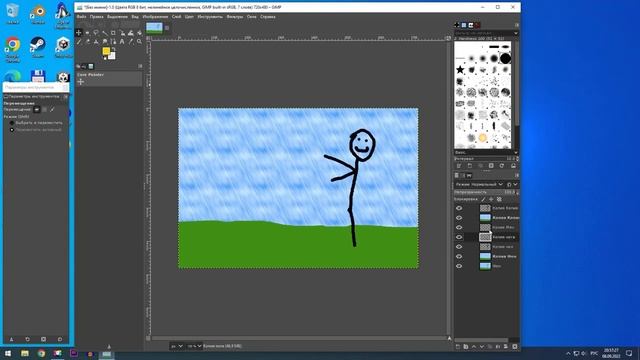Click the yellow foreground color swatch
Image resolution: width=640 pixels, height=360 pixels.
point(106,51)
